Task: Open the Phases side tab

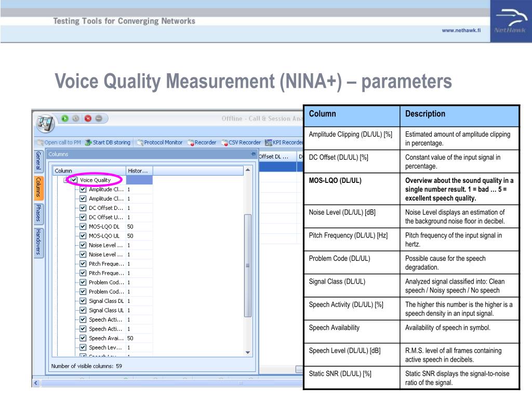Action: pyautogui.click(x=38, y=213)
